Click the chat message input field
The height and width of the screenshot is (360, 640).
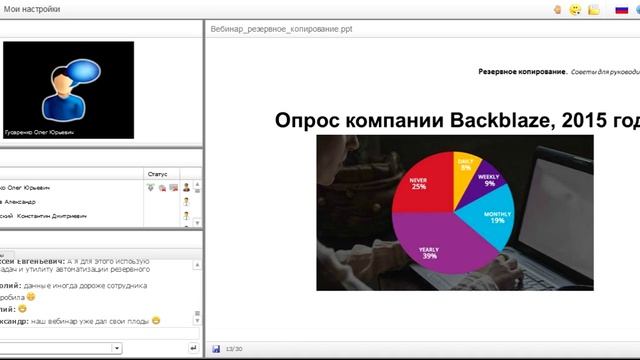(x=100, y=334)
